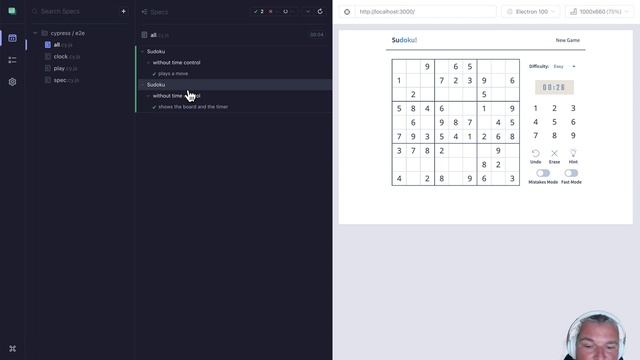This screenshot has width=640, height=360.
Task: Toggle Fast Mode switch
Action: click(571, 173)
